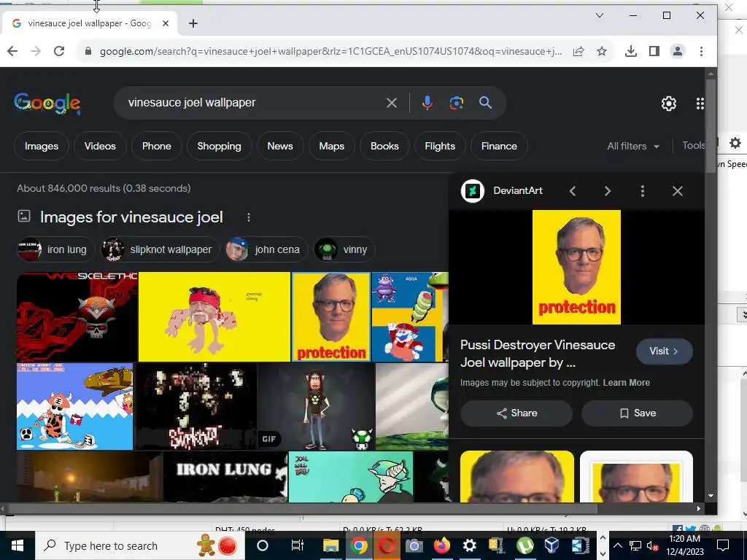Clear the search box text
This screenshot has height=560, width=747.
coord(392,103)
